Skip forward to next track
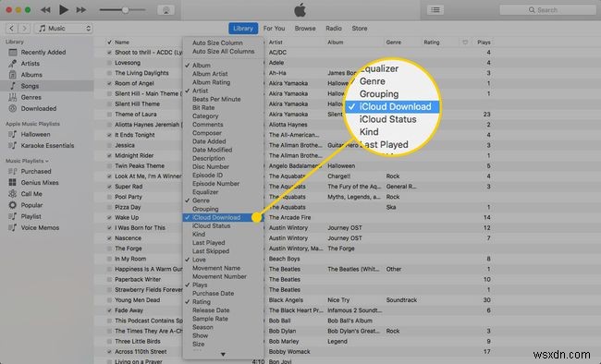Screen dimensions: 601x364 (80, 10)
